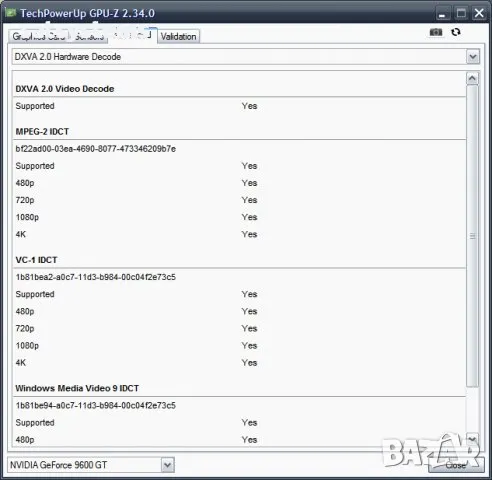492x480 pixels.
Task: Click Yes value for MPEG-2 IDCT 4K
Action: point(249,234)
